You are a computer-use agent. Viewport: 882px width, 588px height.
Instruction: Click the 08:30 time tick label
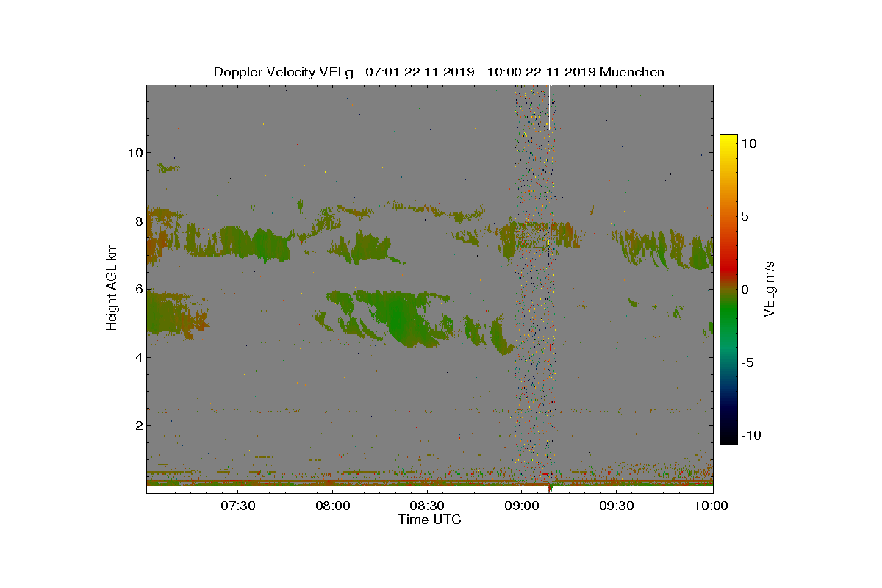pos(427,506)
